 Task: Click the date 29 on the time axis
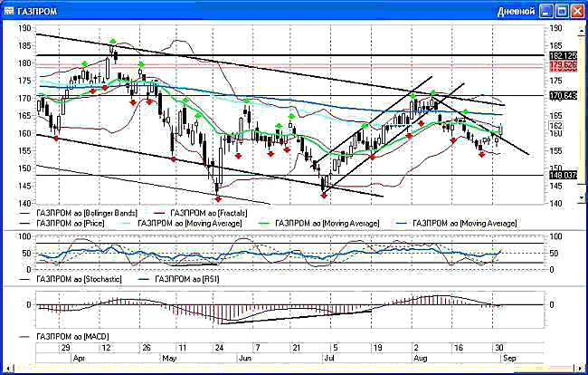(x=66, y=348)
